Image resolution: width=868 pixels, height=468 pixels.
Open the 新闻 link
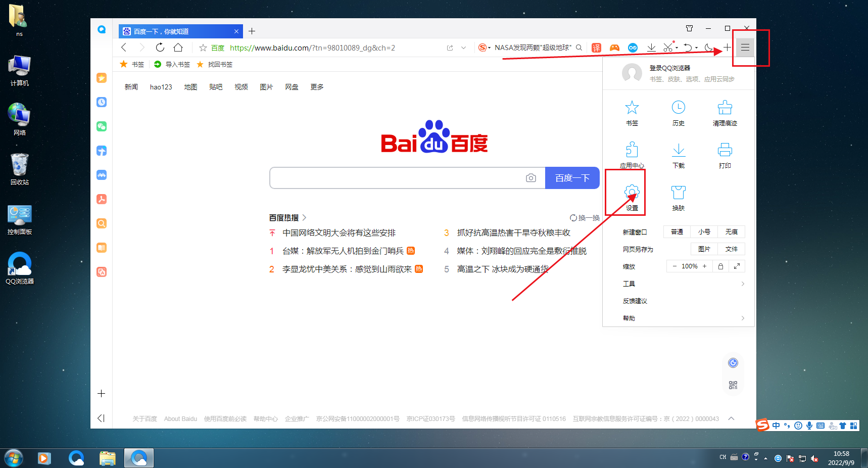coord(131,87)
